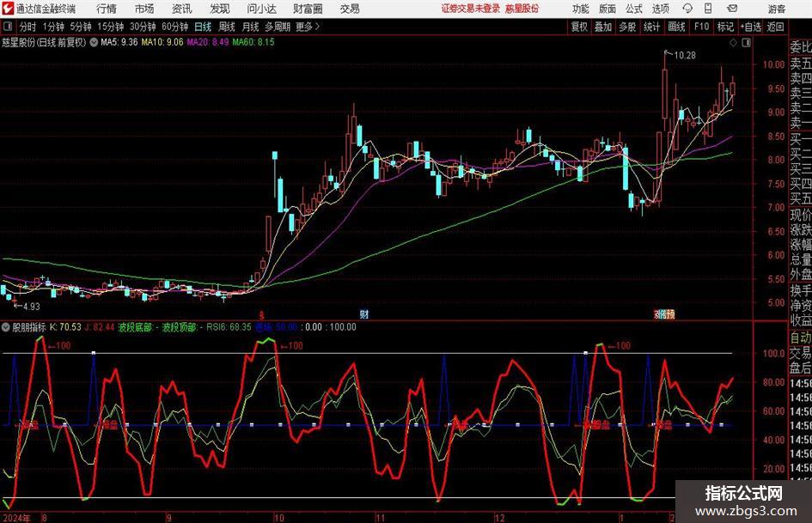
Task: Click the 画线 drawing button
Action: 676,27
